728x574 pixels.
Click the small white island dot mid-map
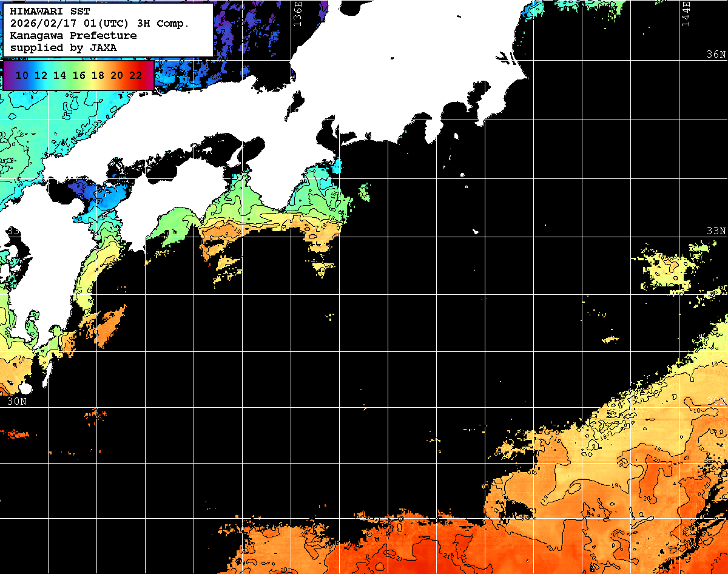(x=476, y=231)
